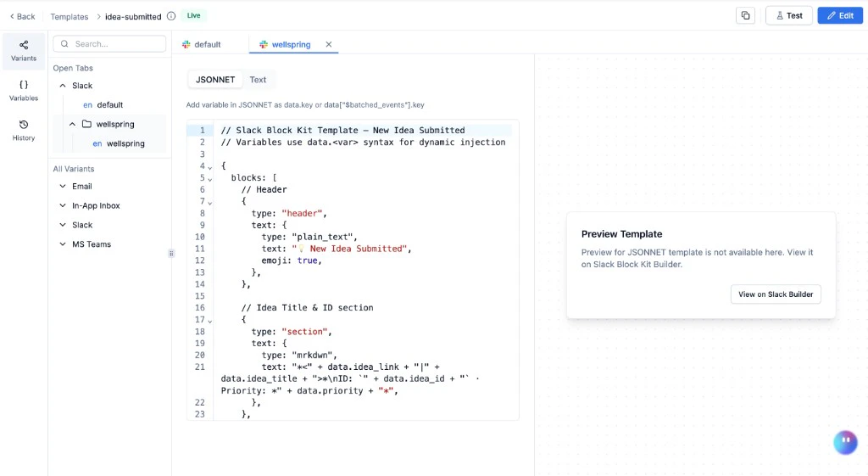Click 'New Idea Submitted' string on line 11

pyautogui.click(x=349, y=249)
